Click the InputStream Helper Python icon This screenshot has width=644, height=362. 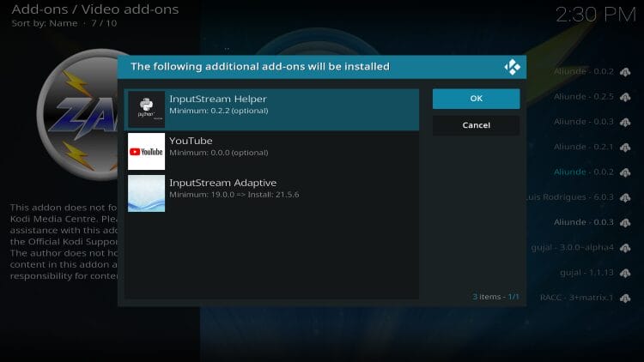click(x=146, y=109)
